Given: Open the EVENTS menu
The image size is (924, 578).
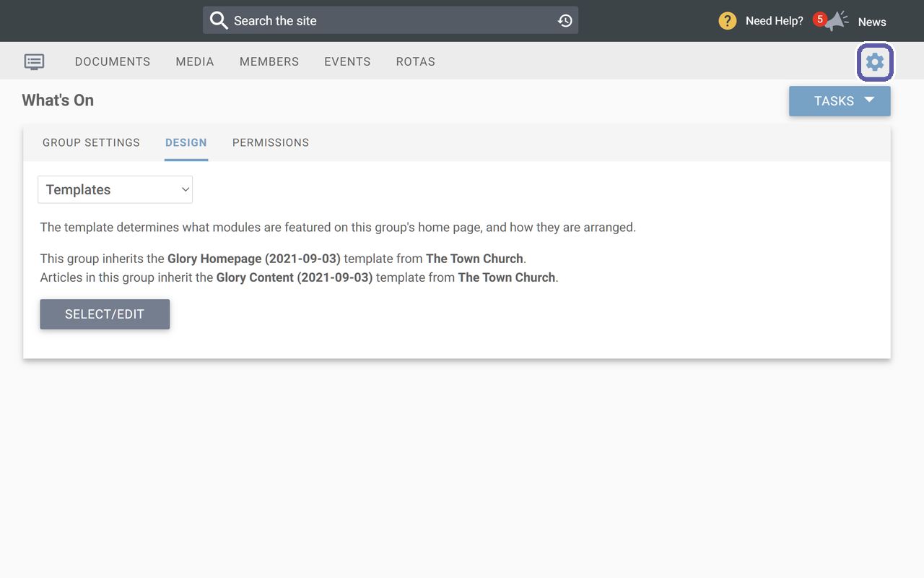Looking at the screenshot, I should [347, 61].
